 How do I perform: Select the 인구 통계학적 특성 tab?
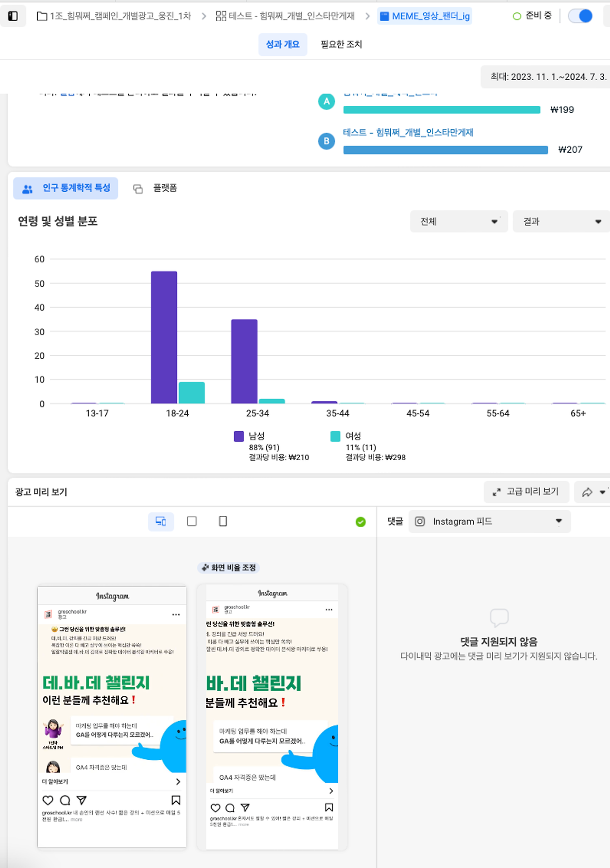66,188
